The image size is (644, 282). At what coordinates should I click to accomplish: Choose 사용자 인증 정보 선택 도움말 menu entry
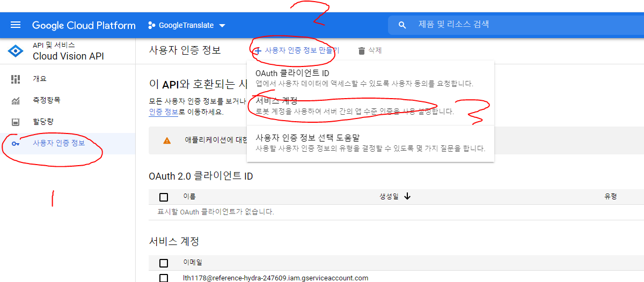[x=370, y=143]
